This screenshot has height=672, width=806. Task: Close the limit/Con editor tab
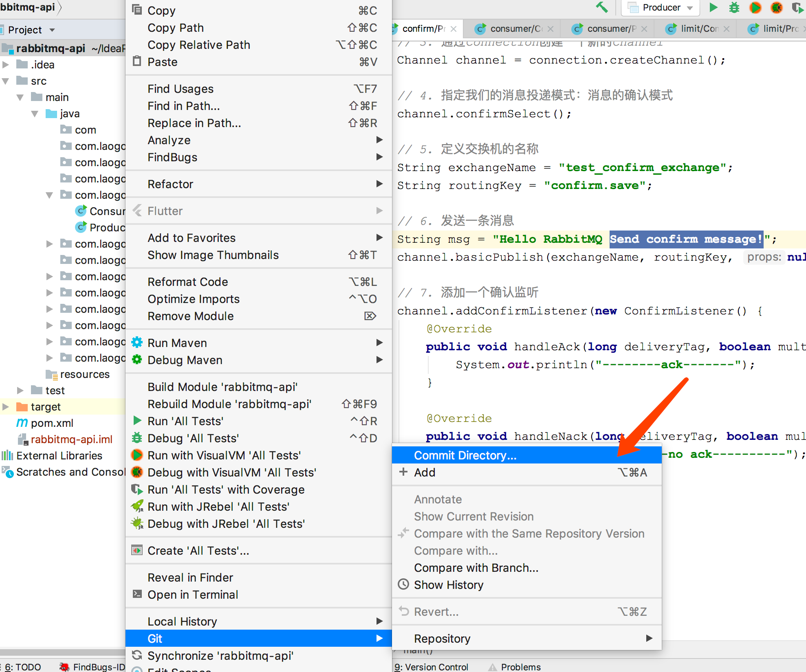click(727, 29)
